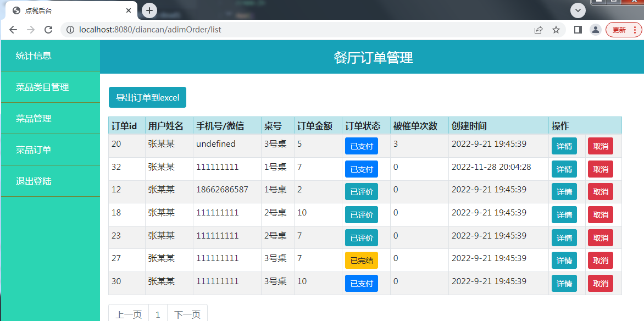The width and height of the screenshot is (644, 321).
Task: Click 导出订单到excel button
Action: pos(147,97)
